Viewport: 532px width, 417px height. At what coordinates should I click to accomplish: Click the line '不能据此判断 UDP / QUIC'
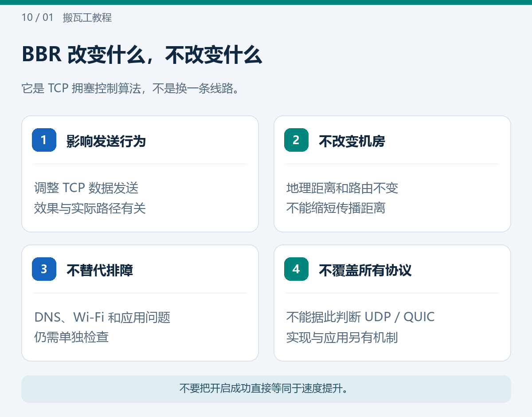point(360,317)
